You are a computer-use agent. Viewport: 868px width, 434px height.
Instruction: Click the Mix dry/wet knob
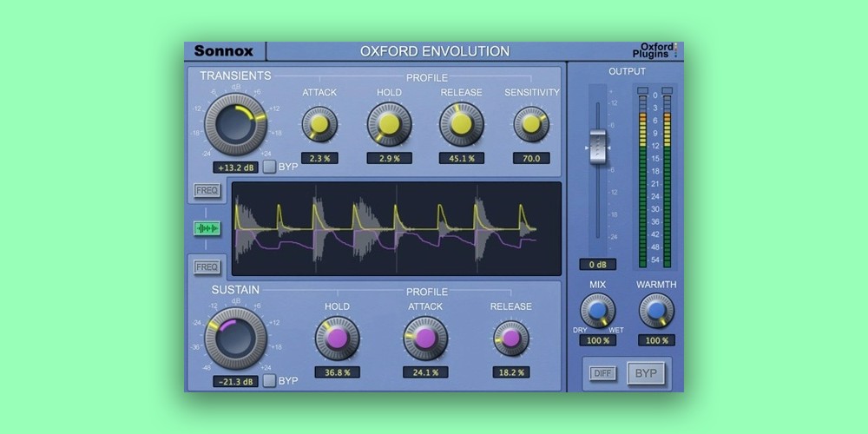point(597,310)
